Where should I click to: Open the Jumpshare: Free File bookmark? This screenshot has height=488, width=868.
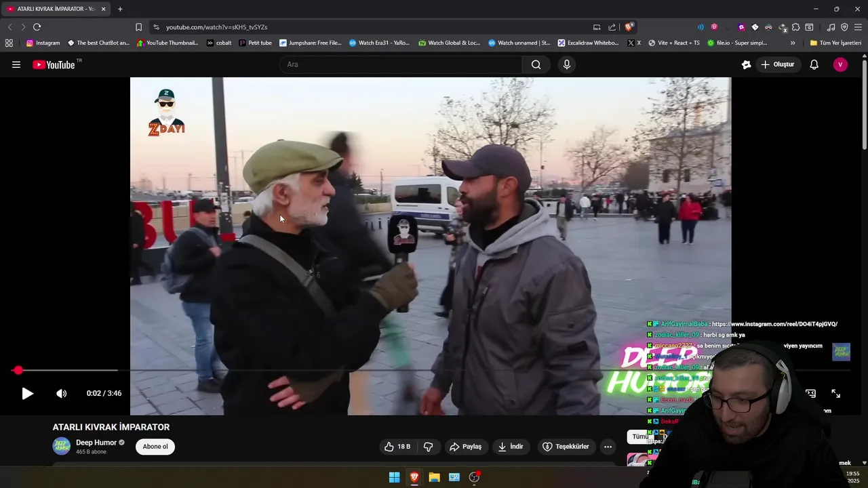tap(311, 43)
